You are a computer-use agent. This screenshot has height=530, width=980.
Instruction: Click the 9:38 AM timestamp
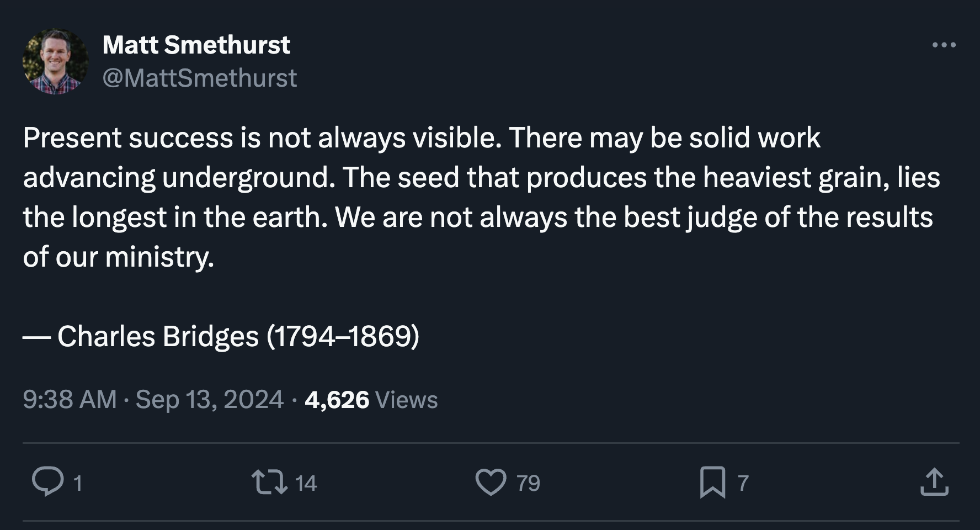(x=70, y=399)
